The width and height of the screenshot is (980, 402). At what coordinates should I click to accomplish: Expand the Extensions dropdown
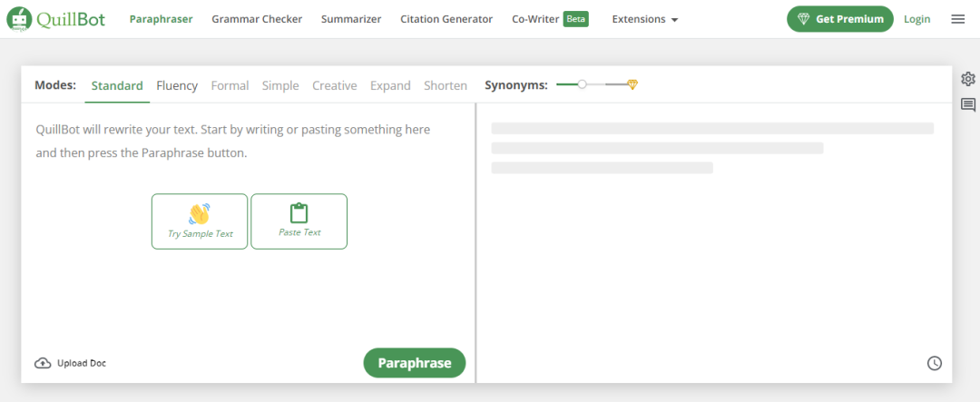645,19
